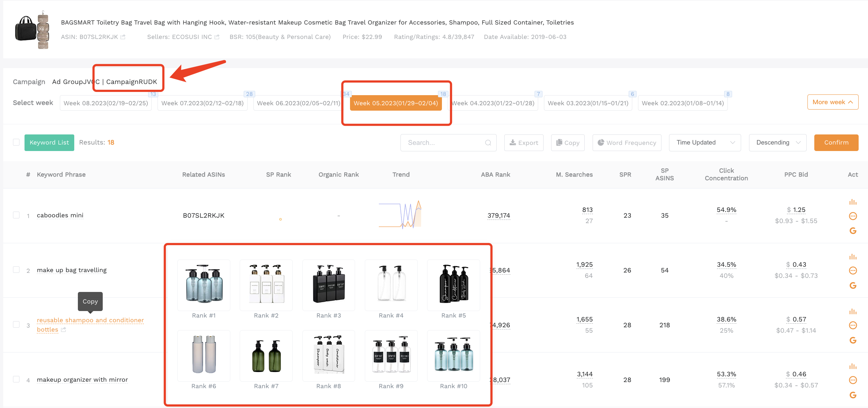Image resolution: width=868 pixels, height=408 pixels.
Task: Expand the More week selector
Action: pyautogui.click(x=833, y=102)
